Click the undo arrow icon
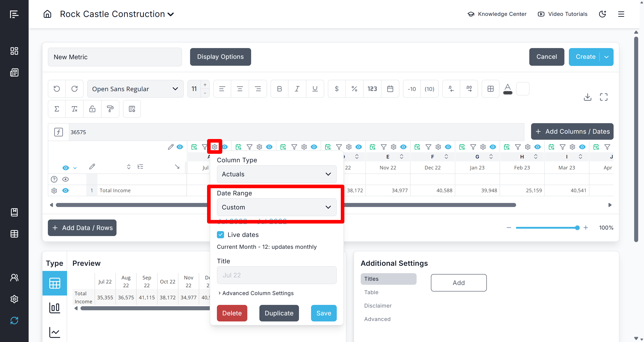Image resolution: width=644 pixels, height=342 pixels. pyautogui.click(x=57, y=89)
